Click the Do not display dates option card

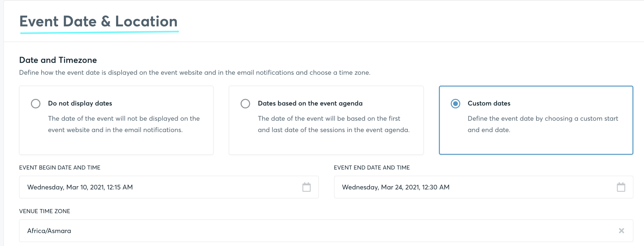[x=116, y=120]
